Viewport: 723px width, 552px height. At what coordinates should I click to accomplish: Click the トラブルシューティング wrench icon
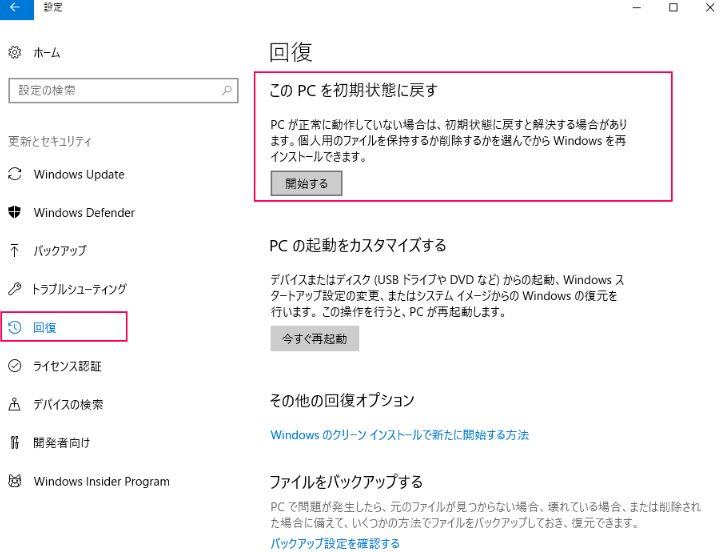click(15, 289)
